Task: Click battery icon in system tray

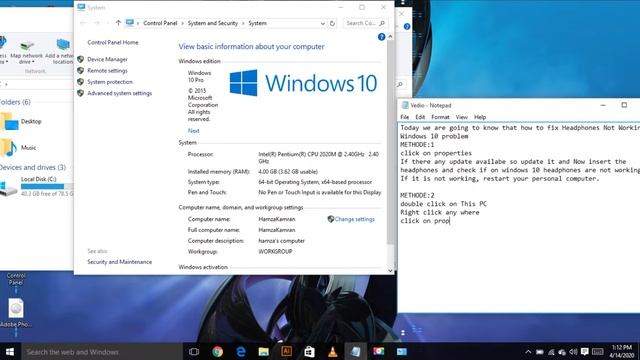Action: pos(540,352)
